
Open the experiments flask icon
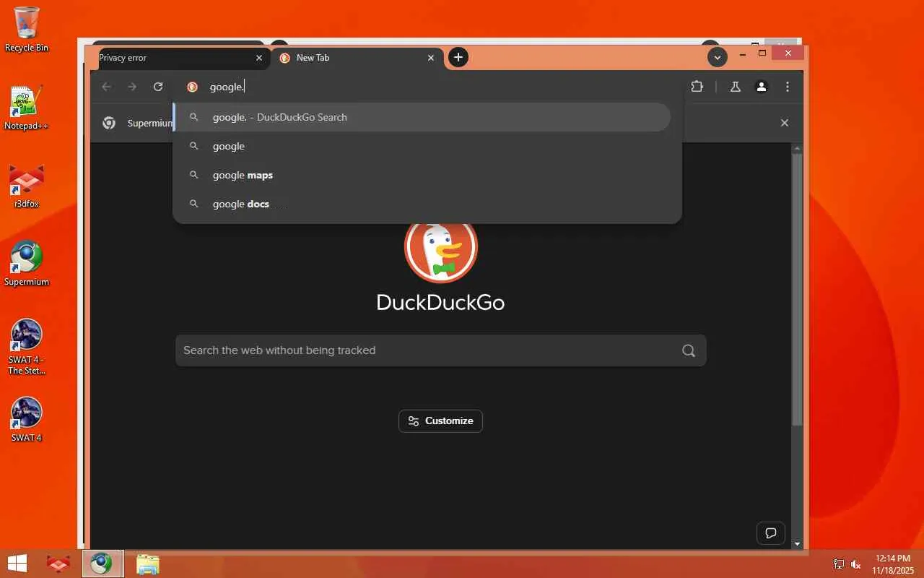(736, 87)
